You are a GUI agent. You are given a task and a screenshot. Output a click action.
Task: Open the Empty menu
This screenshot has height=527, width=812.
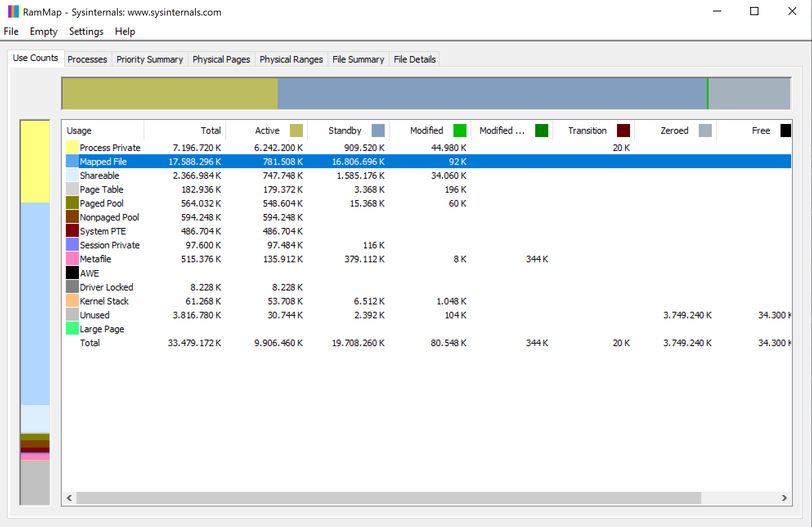point(43,32)
